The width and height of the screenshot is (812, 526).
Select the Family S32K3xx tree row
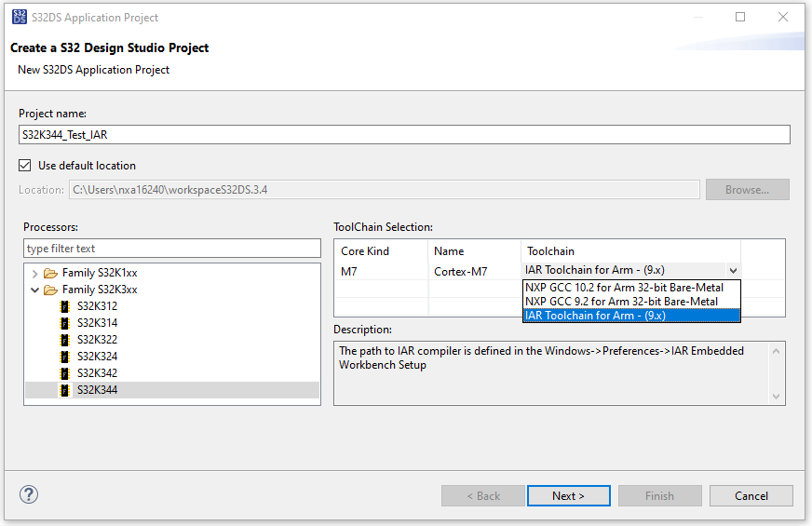[100, 290]
